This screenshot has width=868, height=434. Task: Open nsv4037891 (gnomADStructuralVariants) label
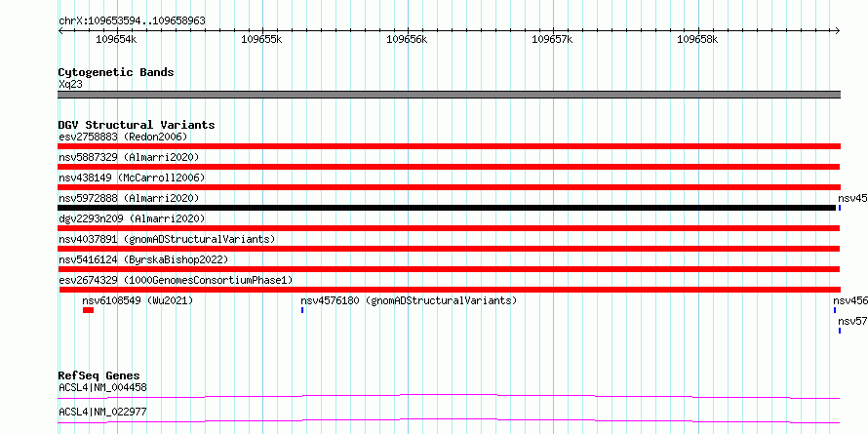click(167, 239)
